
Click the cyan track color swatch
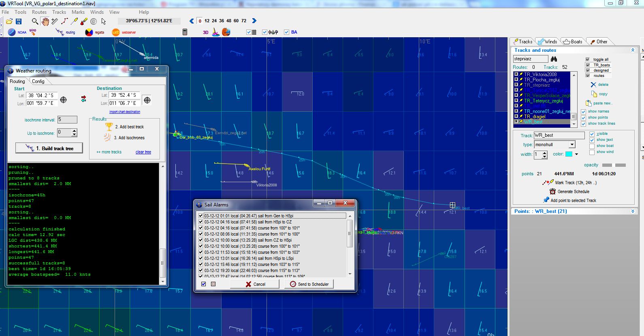pyautogui.click(x=569, y=154)
